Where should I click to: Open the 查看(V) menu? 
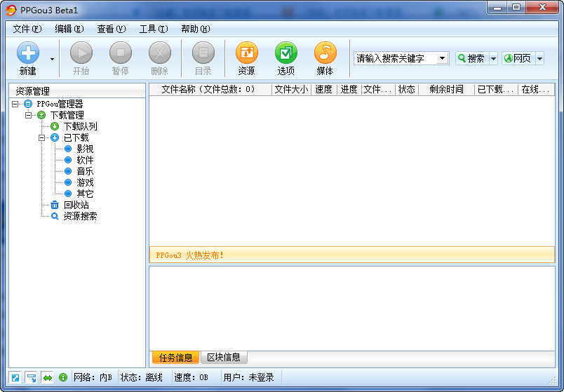pyautogui.click(x=111, y=29)
